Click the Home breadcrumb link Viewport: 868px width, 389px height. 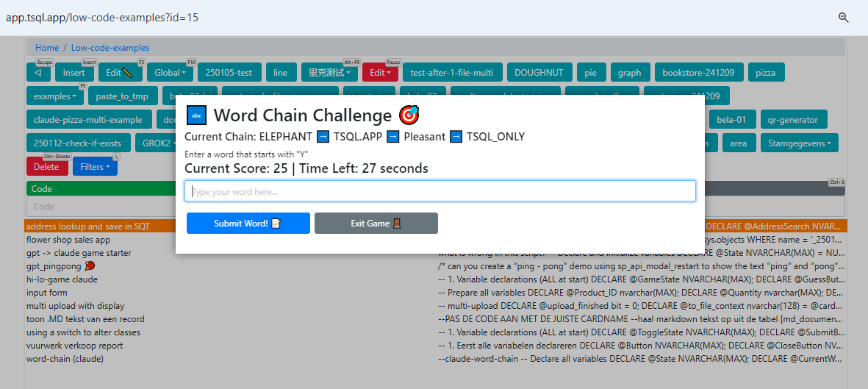[47, 48]
